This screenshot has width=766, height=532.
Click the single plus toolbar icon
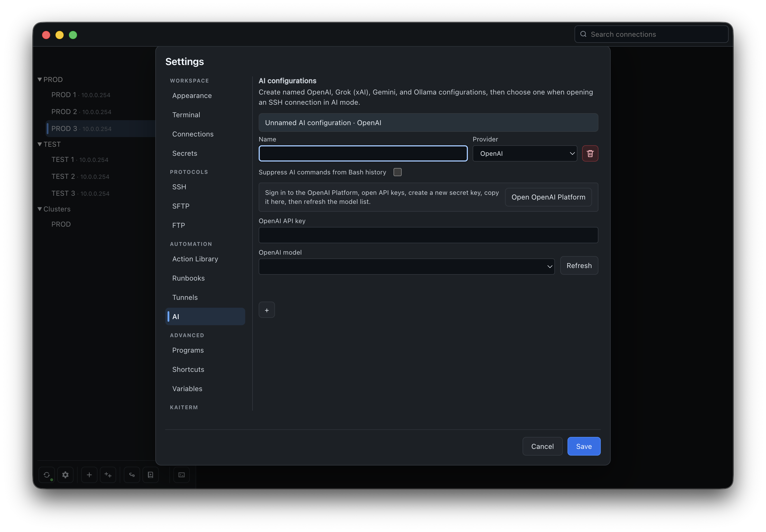pyautogui.click(x=89, y=475)
